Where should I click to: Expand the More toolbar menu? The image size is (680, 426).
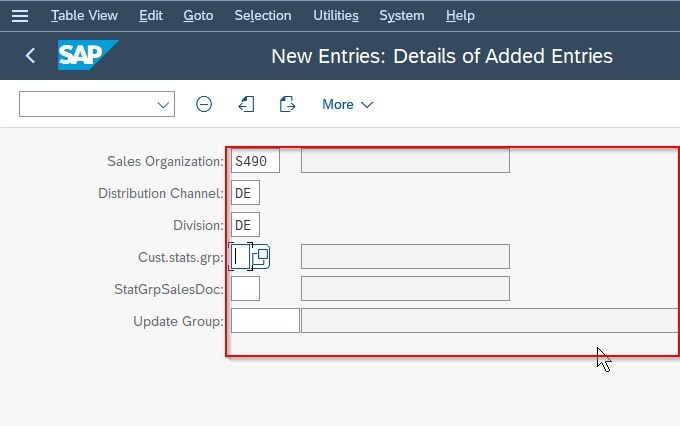[347, 105]
